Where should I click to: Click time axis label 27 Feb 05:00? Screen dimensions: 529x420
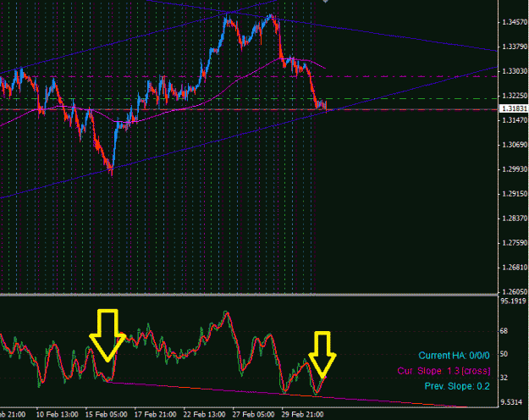tap(253, 414)
